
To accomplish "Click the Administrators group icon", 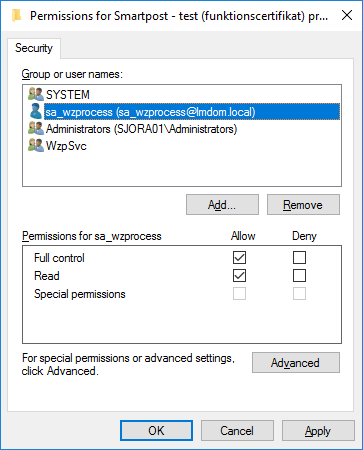I will click(x=36, y=129).
